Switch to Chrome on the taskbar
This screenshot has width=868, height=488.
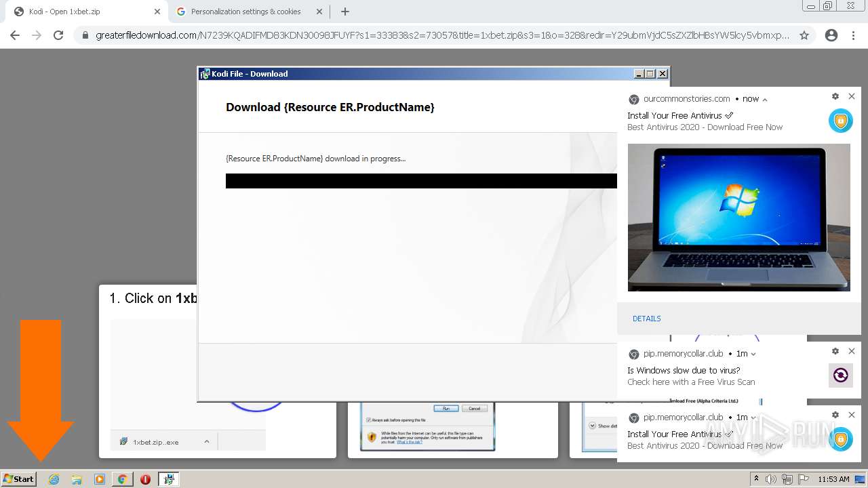click(122, 479)
